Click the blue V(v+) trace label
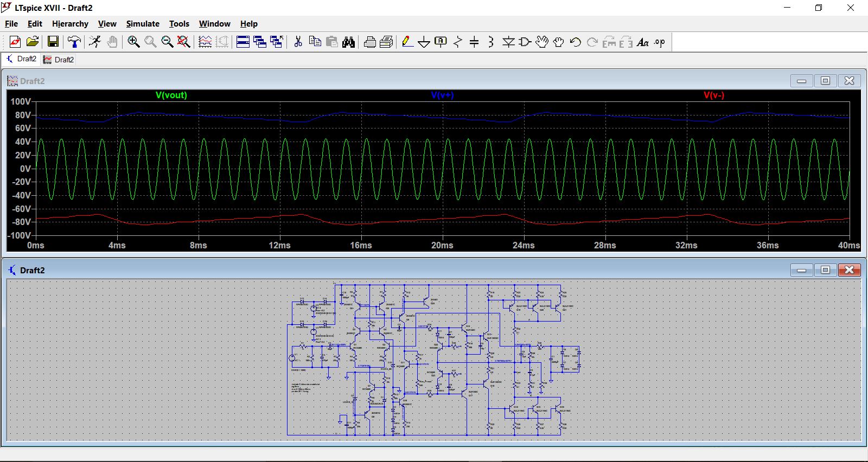868x462 pixels. pyautogui.click(x=442, y=95)
